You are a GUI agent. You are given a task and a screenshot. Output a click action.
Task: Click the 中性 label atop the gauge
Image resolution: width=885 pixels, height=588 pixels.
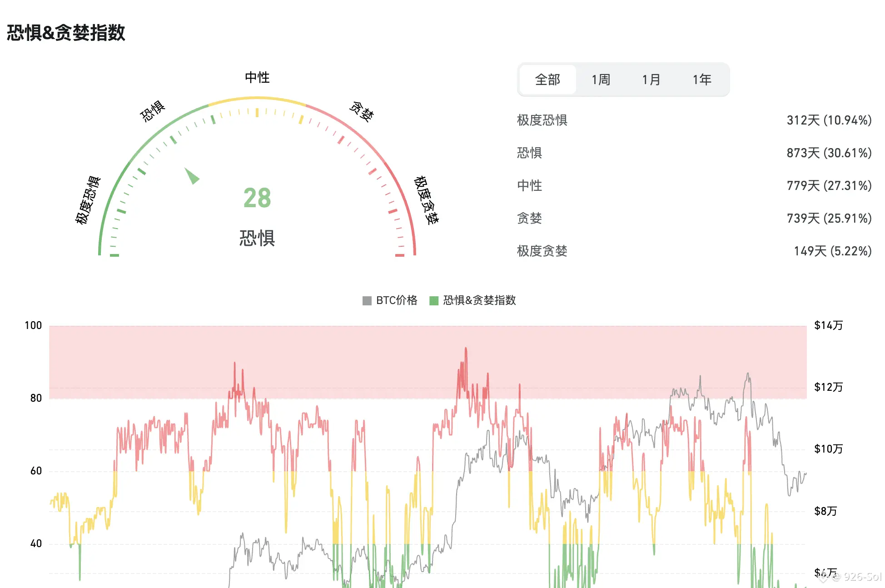pyautogui.click(x=257, y=77)
